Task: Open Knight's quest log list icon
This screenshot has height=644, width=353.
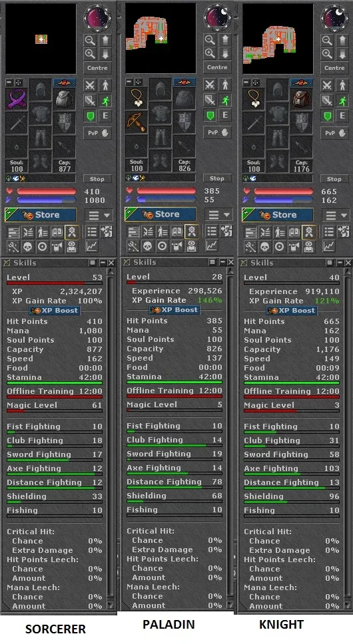Action: [329, 232]
